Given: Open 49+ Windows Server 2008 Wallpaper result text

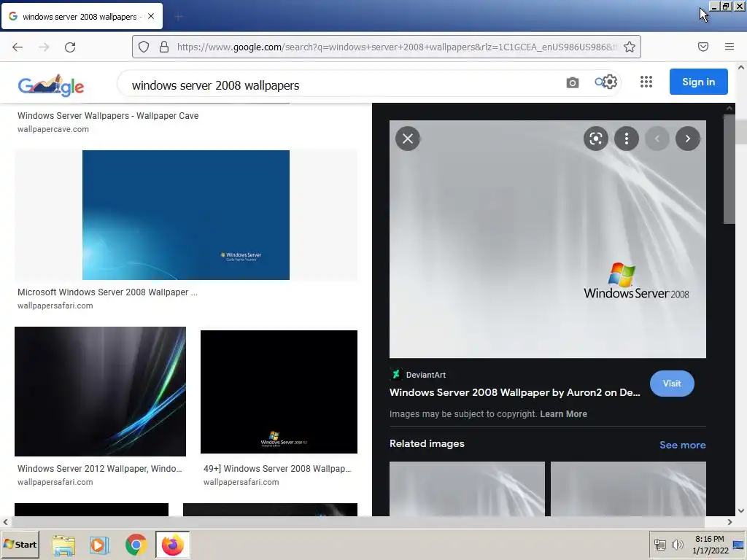Looking at the screenshot, I should 277,469.
